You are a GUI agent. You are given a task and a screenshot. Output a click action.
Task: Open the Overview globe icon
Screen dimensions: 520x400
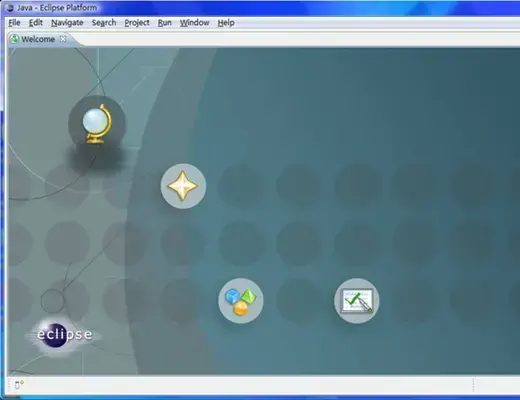(x=97, y=124)
